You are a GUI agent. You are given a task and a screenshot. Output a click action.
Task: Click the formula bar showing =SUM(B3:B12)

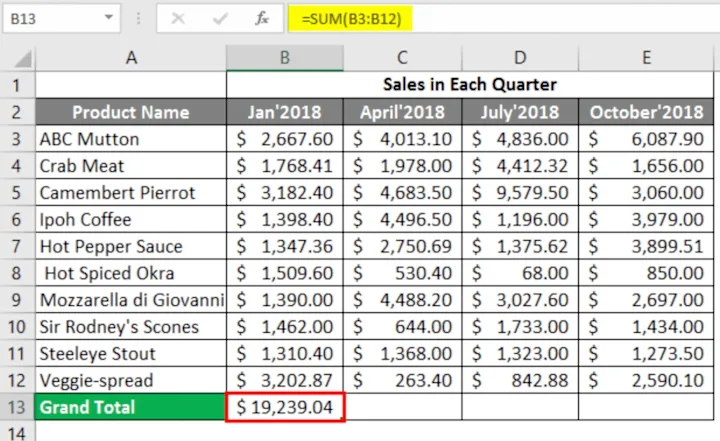(x=504, y=19)
